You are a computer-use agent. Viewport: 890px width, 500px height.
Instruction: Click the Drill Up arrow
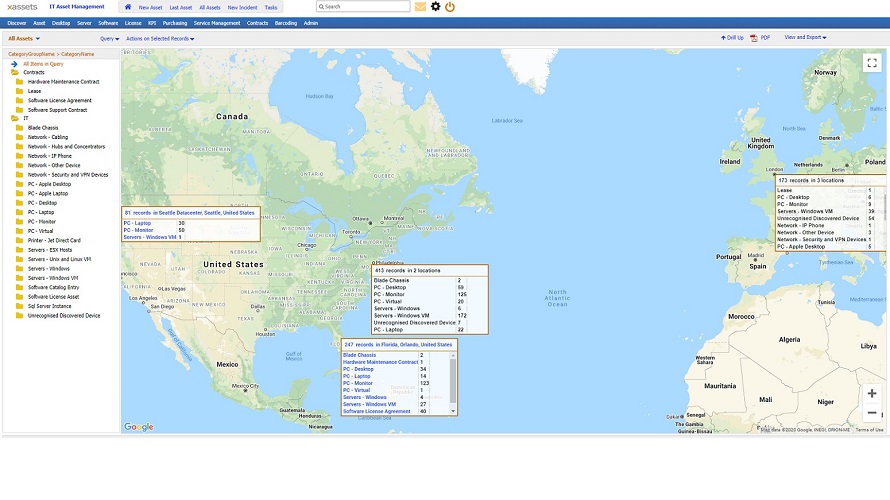click(723, 37)
